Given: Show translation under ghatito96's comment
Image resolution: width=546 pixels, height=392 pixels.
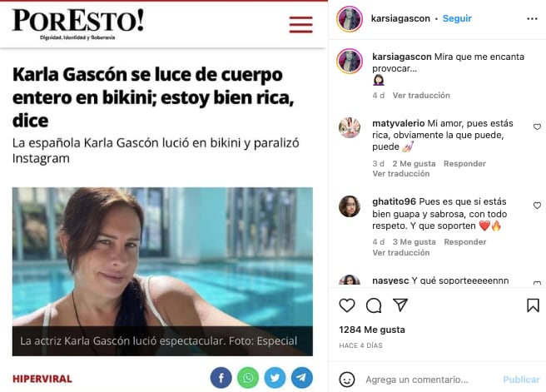Looking at the screenshot, I should pos(401,252).
